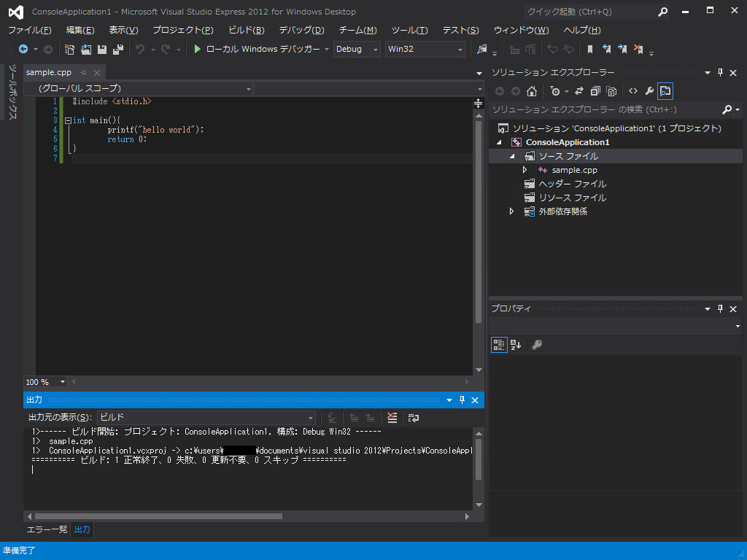Clear all output with the red X list icon
This screenshot has width=747, height=560.
(x=392, y=417)
